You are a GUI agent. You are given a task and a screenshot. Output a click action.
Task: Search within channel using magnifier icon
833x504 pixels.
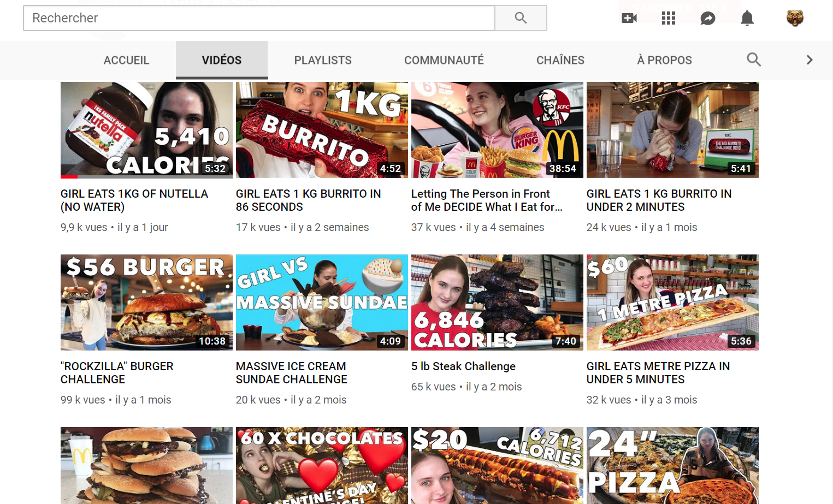point(753,60)
